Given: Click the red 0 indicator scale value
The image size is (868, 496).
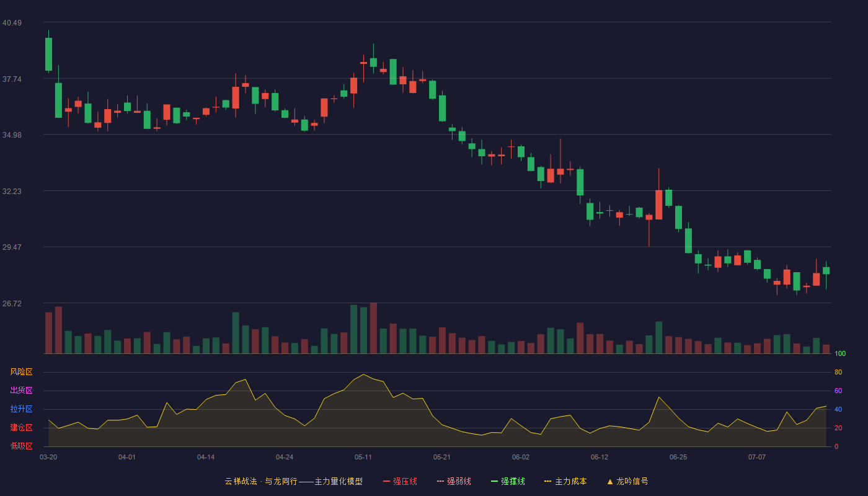Looking at the screenshot, I should (x=836, y=446).
